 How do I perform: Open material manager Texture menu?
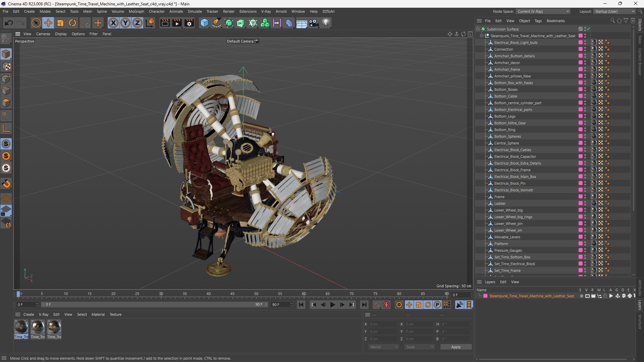[115, 314]
